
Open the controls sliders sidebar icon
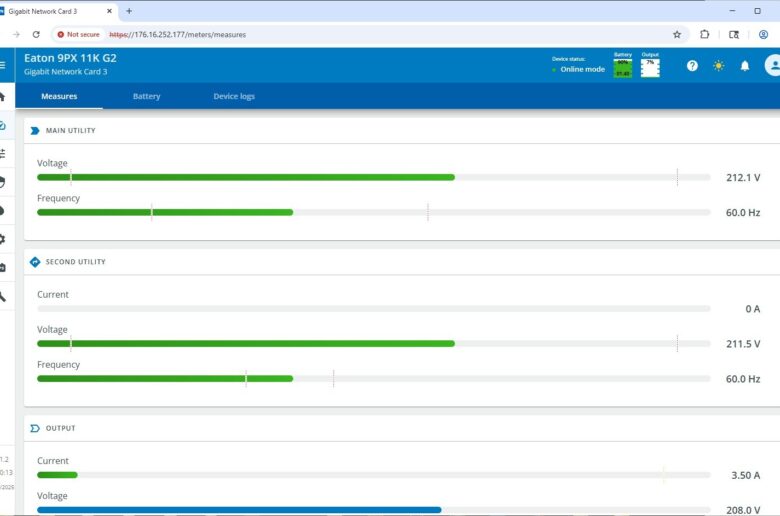(3, 153)
